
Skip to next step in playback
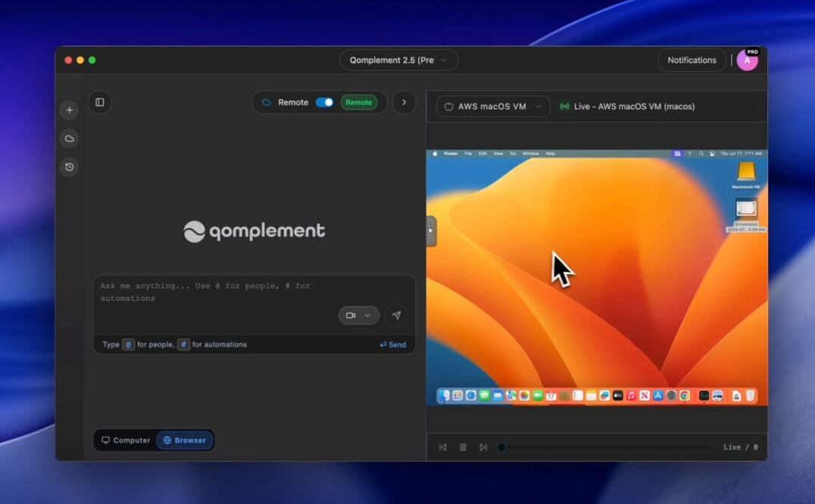(x=483, y=447)
